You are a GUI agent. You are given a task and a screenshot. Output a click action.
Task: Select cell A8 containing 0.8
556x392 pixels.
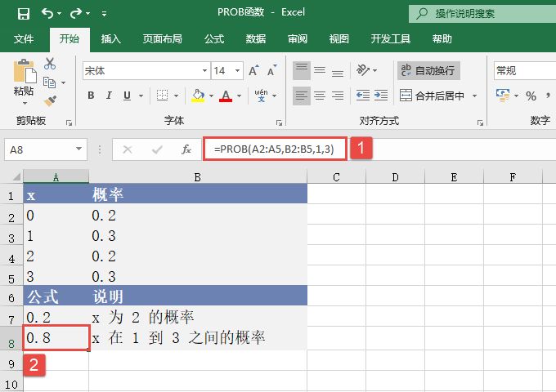pos(56,338)
